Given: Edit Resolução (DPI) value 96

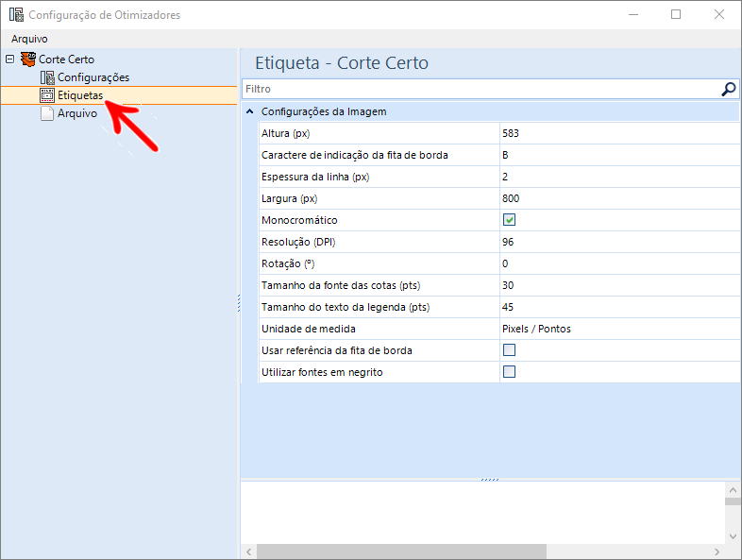Looking at the screenshot, I should [620, 243].
